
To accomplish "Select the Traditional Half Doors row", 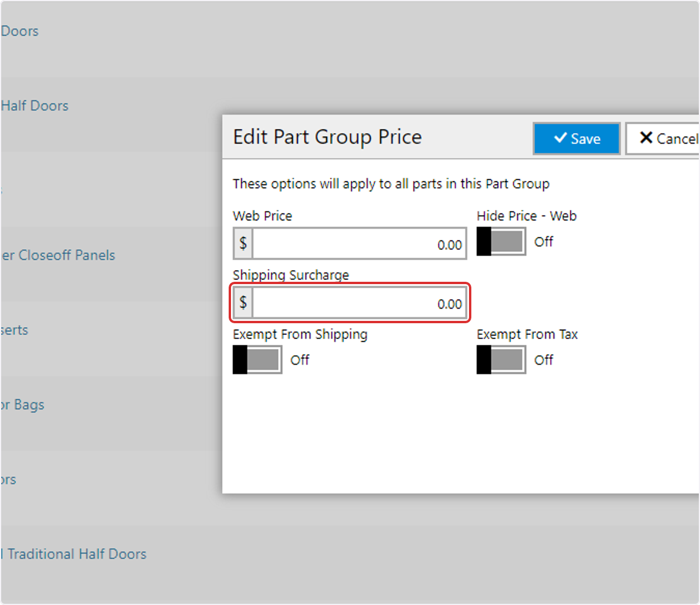I will (x=350, y=562).
